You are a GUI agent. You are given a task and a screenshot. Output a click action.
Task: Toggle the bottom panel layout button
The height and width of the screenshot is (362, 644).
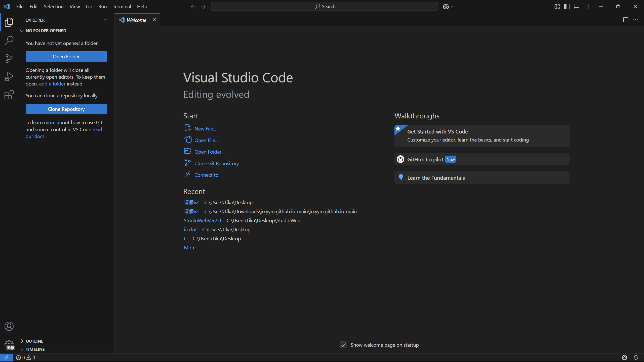click(x=577, y=7)
